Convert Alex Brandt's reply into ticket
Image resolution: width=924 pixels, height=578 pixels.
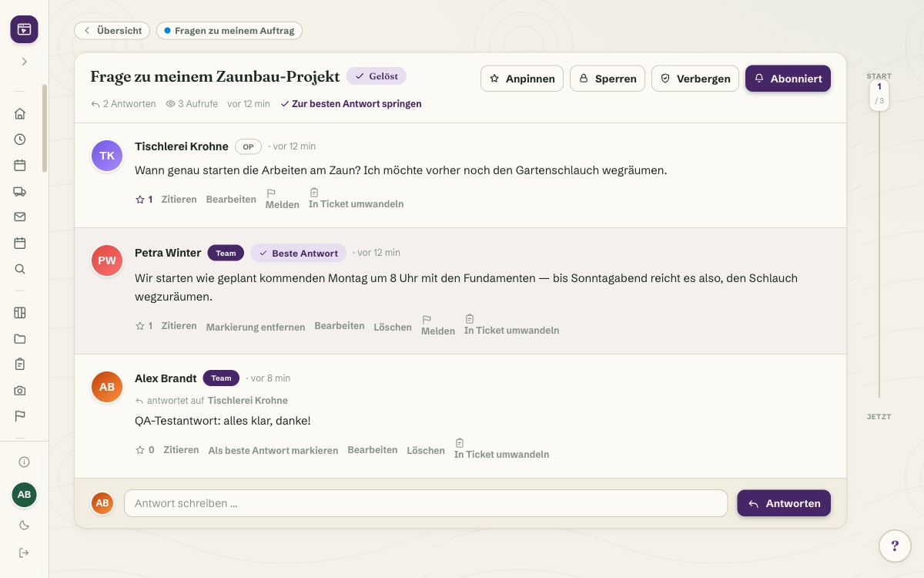coord(501,449)
